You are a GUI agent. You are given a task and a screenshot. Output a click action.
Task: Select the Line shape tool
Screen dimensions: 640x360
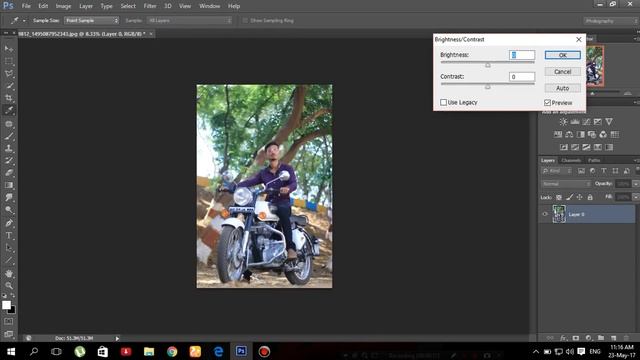pyautogui.click(x=9, y=260)
